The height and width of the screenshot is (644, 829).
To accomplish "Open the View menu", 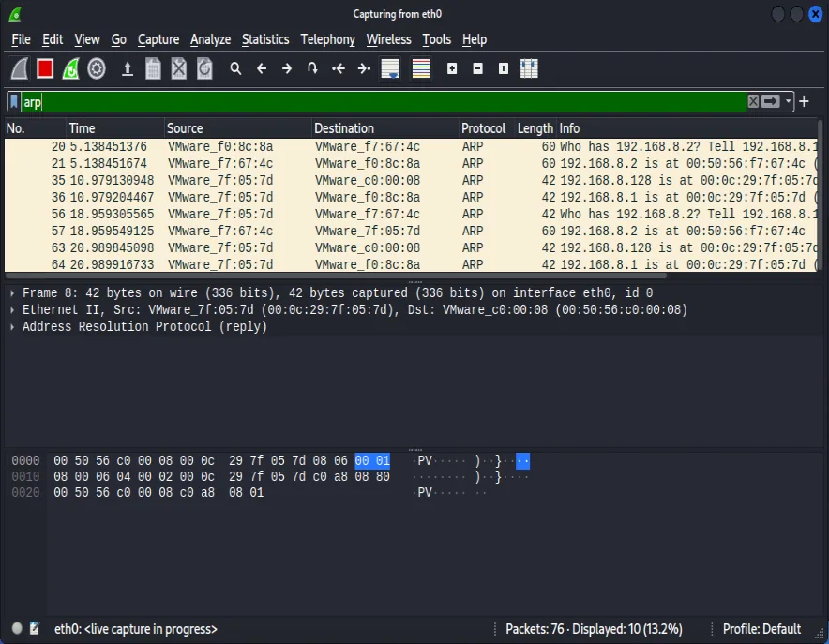I will pos(86,39).
